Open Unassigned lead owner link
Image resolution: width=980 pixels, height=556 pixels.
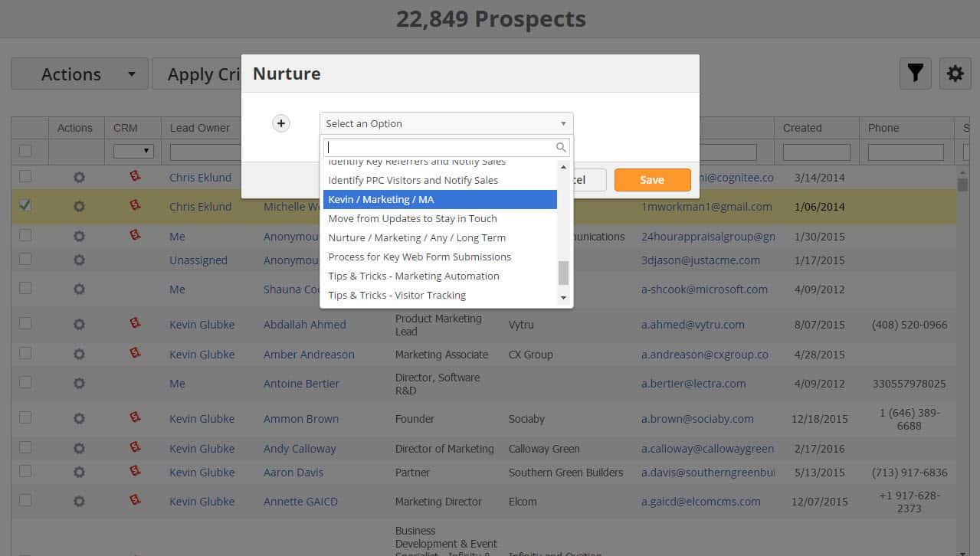click(x=198, y=260)
